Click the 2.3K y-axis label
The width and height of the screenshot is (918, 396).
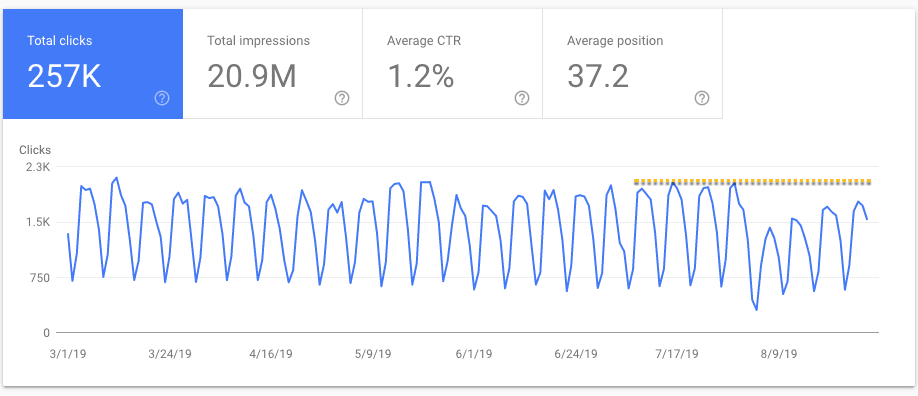pos(39,167)
